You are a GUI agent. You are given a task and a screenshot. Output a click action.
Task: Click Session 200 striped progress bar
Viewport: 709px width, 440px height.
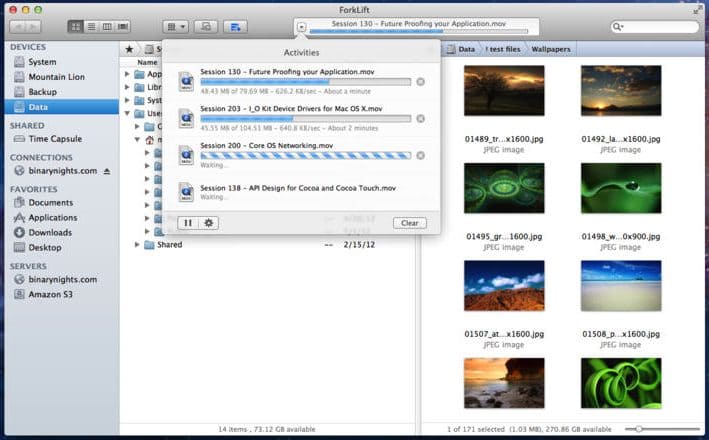tap(306, 156)
